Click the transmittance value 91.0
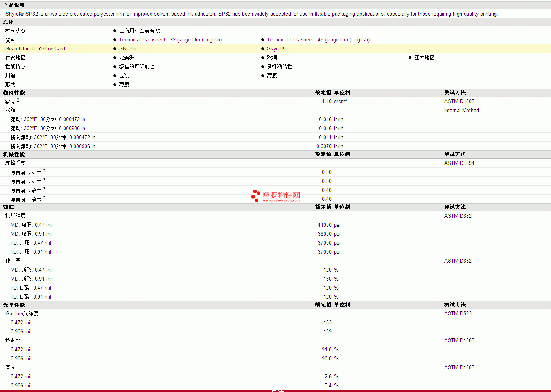This screenshot has height=392, width=551. 327,349
